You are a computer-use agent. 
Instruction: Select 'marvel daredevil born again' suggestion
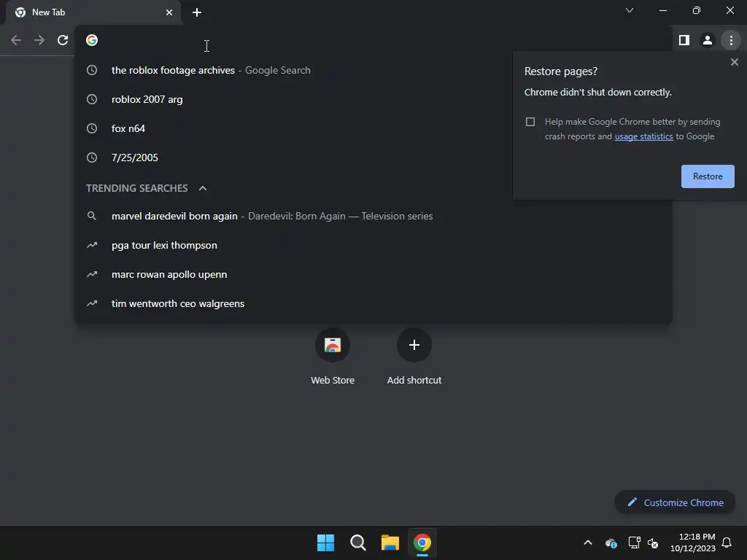[373, 216]
